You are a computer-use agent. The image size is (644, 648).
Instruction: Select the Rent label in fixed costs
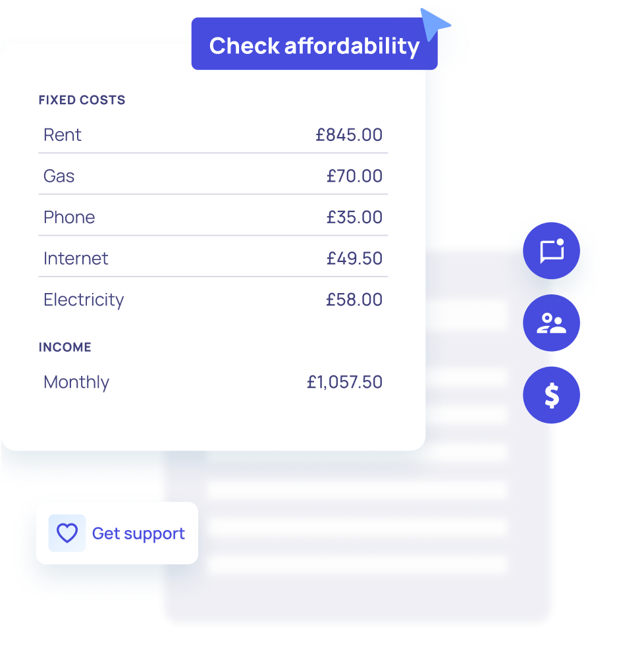click(x=63, y=135)
